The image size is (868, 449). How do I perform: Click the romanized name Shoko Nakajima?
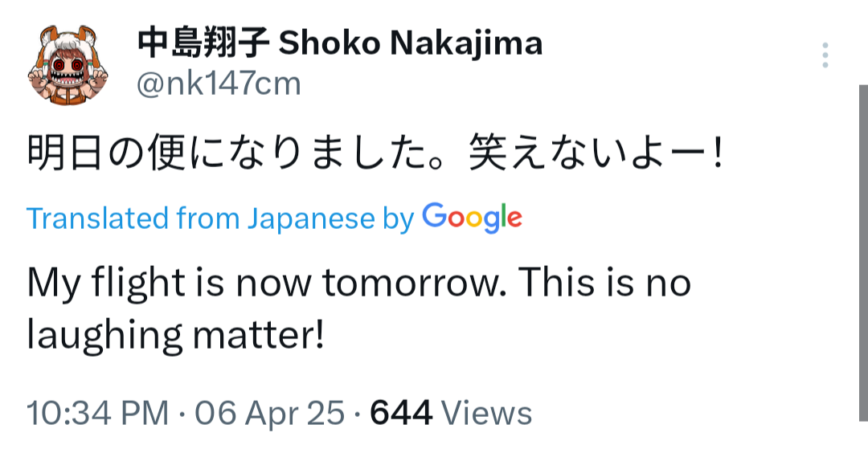coord(410,43)
